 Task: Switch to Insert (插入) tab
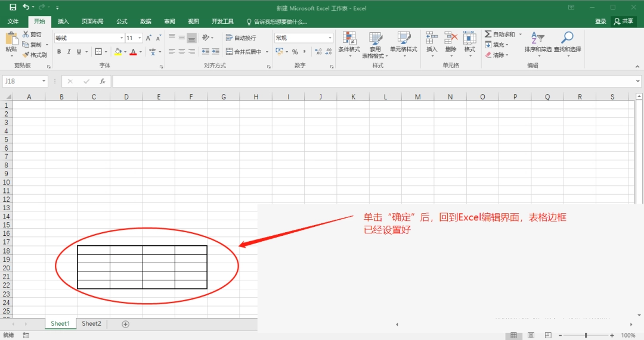(63, 21)
